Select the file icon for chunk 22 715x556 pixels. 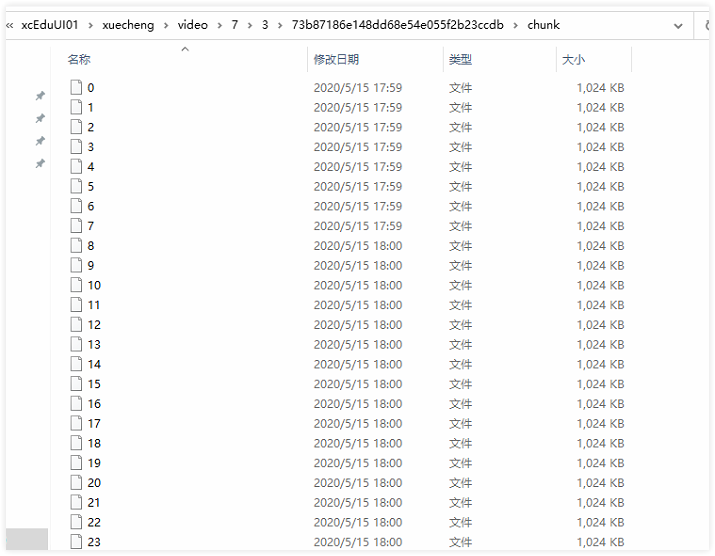tap(76, 522)
